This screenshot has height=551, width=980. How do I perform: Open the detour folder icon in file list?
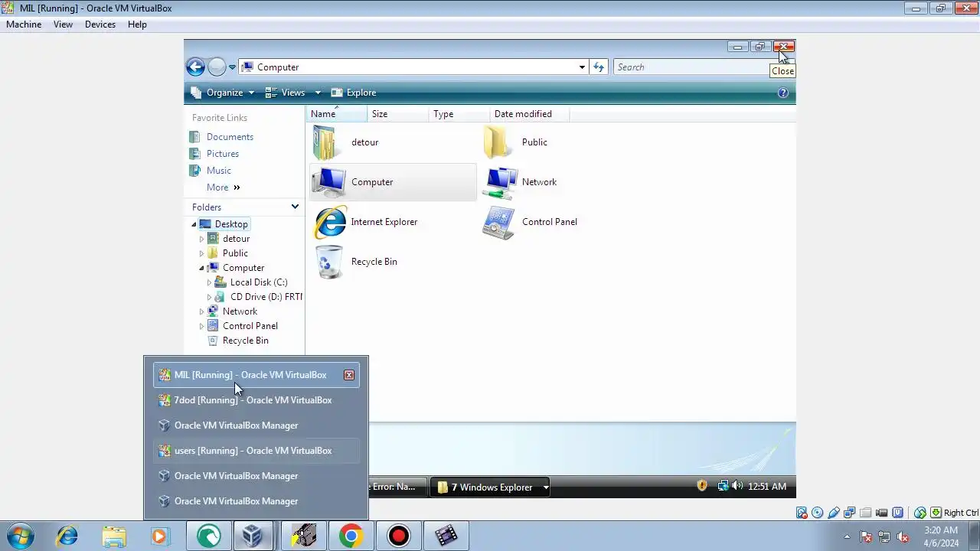point(325,142)
